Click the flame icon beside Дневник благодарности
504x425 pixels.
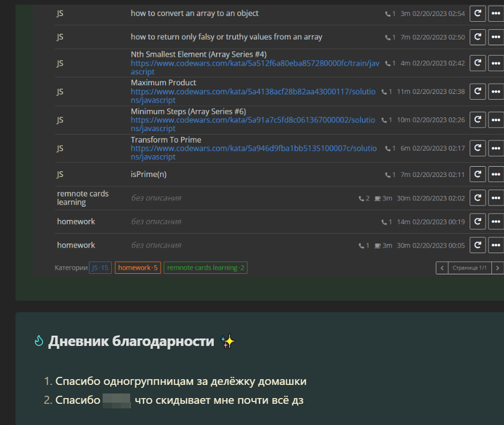coord(39,341)
